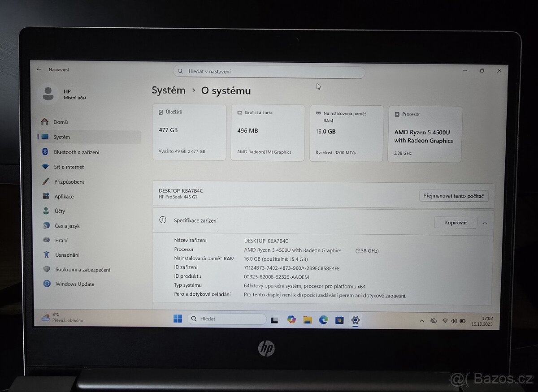
Task: Click Přejmenovat tento počítač
Action: coord(454,195)
